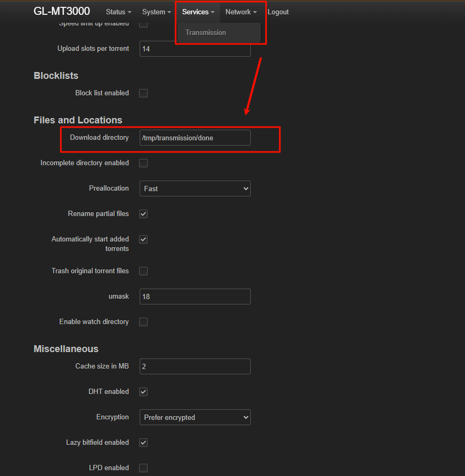Image resolution: width=465 pixels, height=476 pixels.
Task: Enable the Block list checkbox
Action: point(143,93)
